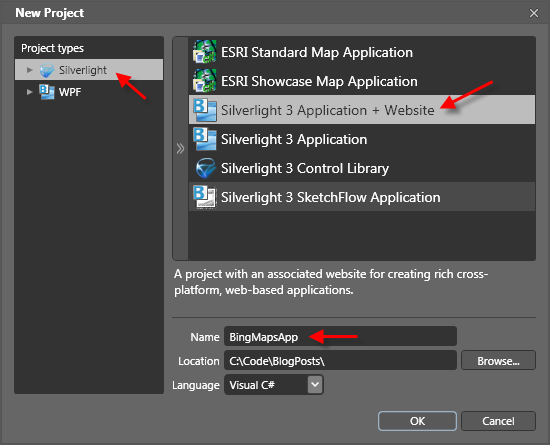The width and height of the screenshot is (550, 445).
Task: Collapse project types pane with double chevron
Action: [x=180, y=149]
